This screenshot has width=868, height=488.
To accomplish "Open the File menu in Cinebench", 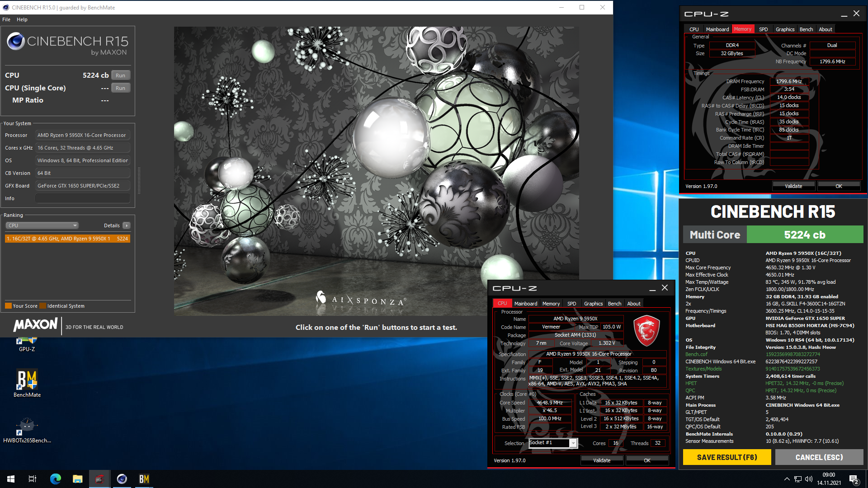I will (x=6, y=19).
